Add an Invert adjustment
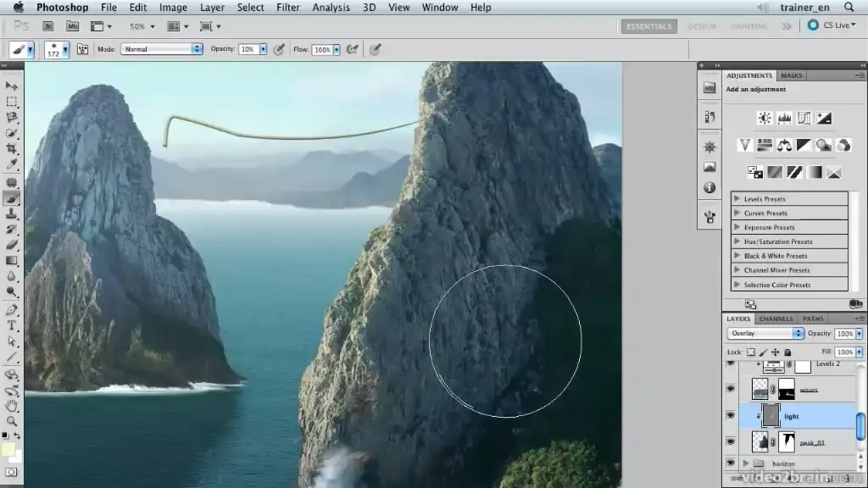Viewport: 868px width, 488px height. (755, 172)
